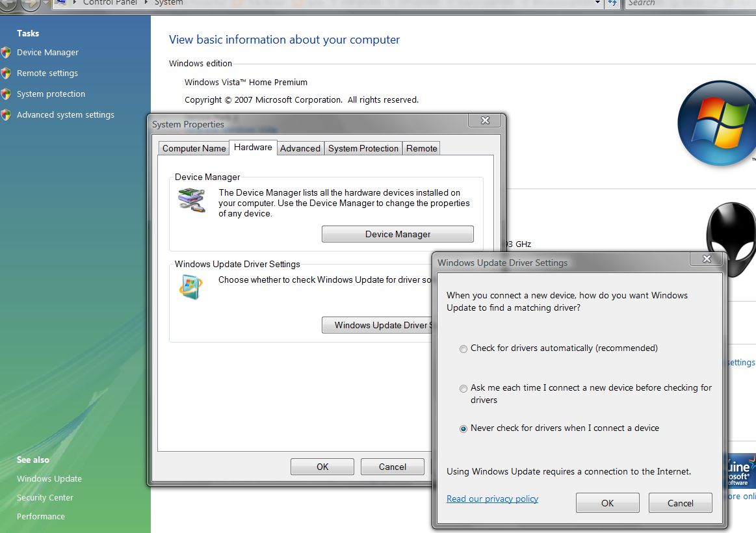Open Remote settings in Tasks sidebar
The height and width of the screenshot is (533, 756).
point(47,73)
